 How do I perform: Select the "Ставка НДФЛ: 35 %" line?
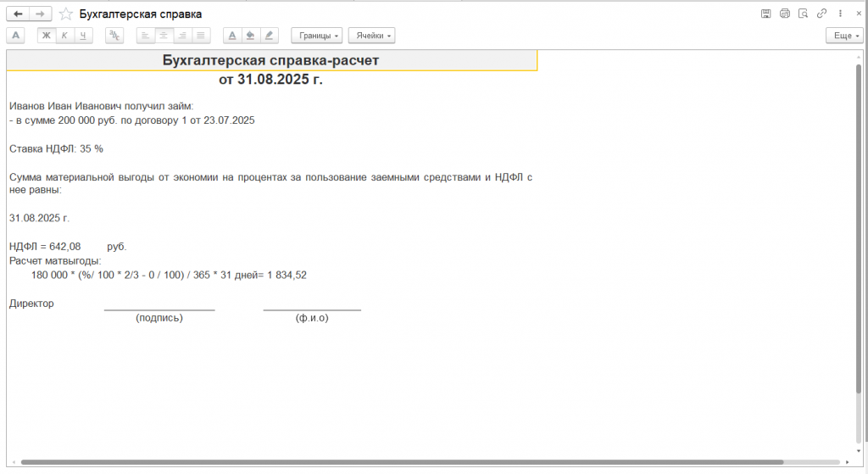point(57,149)
